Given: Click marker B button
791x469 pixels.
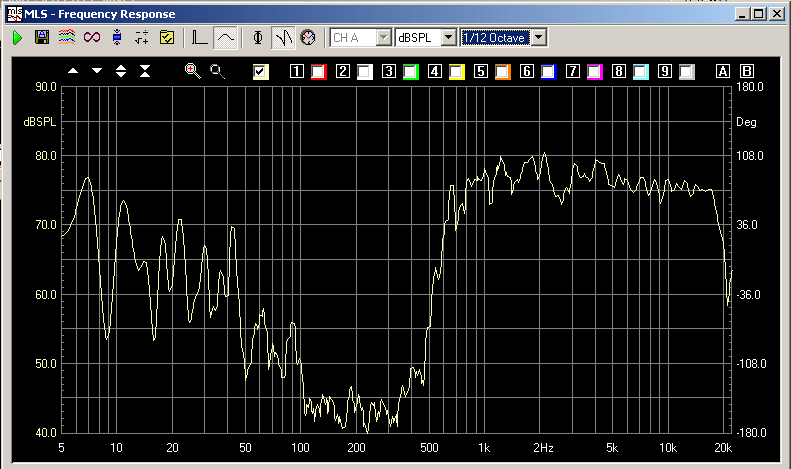Looking at the screenshot, I should tap(746, 71).
